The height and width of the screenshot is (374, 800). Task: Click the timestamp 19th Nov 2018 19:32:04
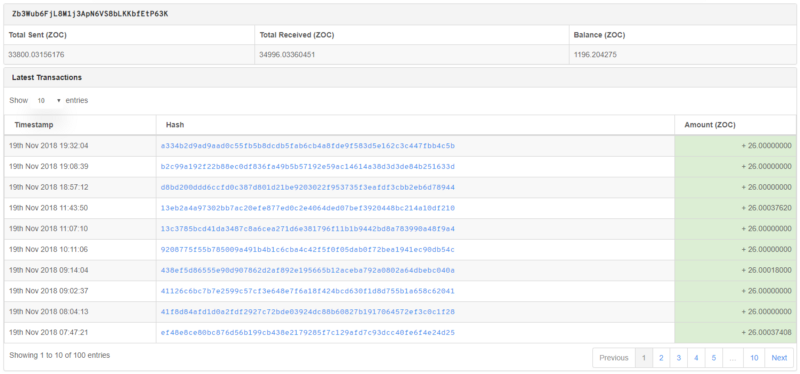coord(48,146)
